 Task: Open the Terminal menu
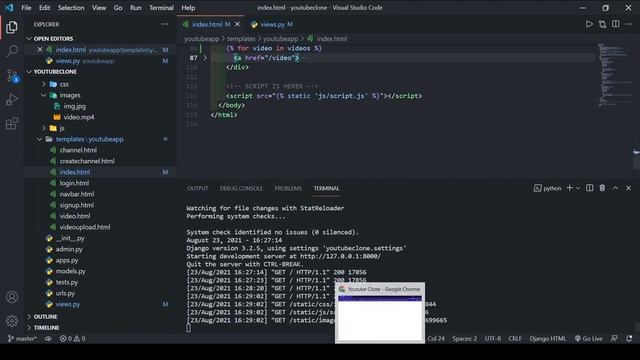161,8
